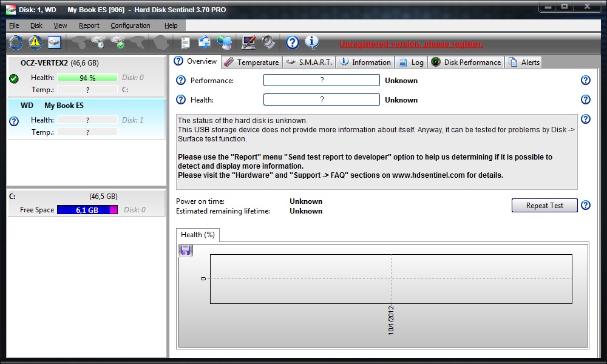The height and width of the screenshot is (364, 607).
Task: Click the blue question mark help toolbar icon
Action: tap(293, 42)
